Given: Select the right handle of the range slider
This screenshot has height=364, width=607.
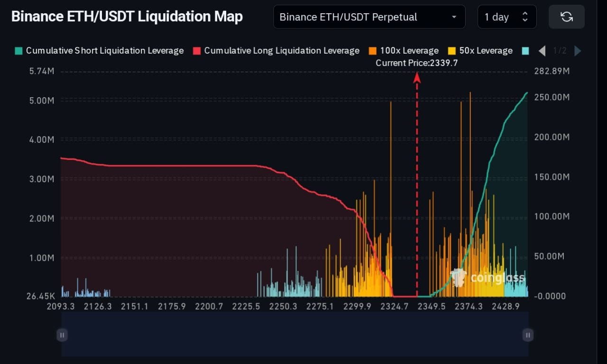Looking at the screenshot, I should point(528,335).
